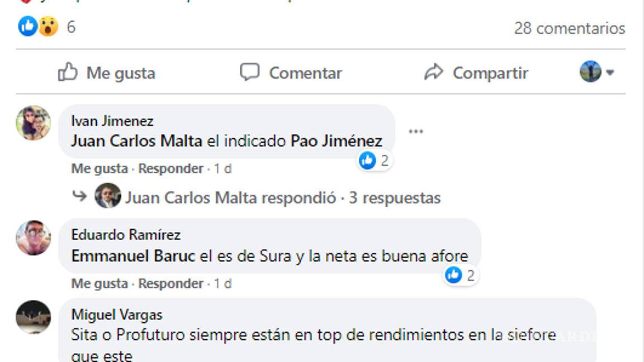
Task: Open Miguel Vargas's profile picture
Action: click(32, 317)
